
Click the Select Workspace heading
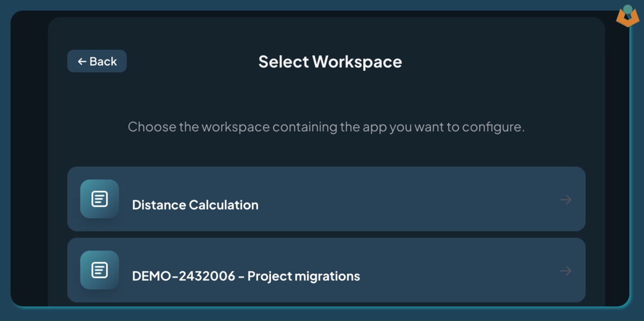(330, 62)
